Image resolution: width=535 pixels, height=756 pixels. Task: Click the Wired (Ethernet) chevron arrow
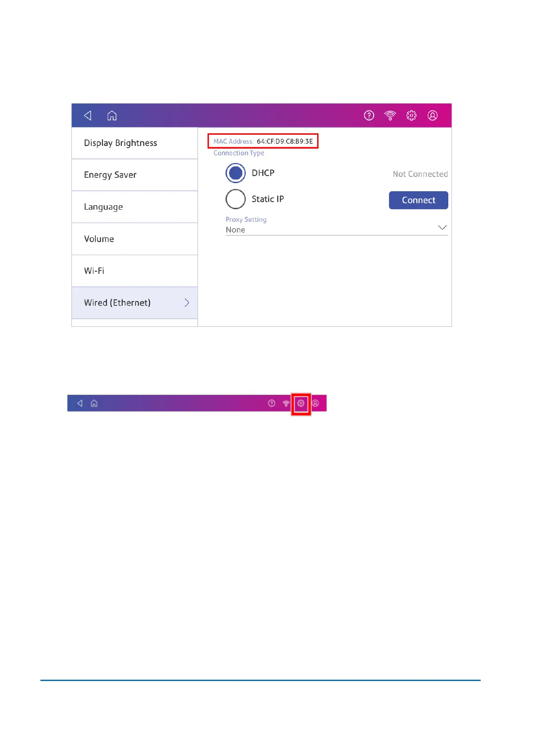point(187,303)
